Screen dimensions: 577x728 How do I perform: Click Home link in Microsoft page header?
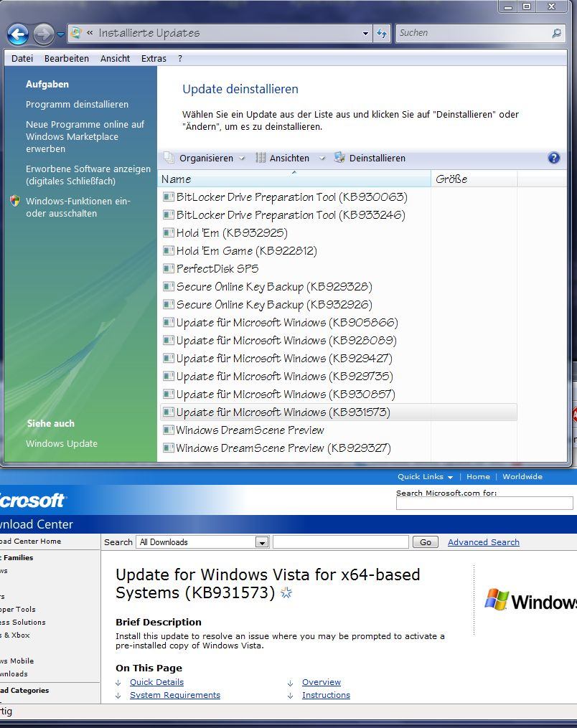(x=478, y=477)
